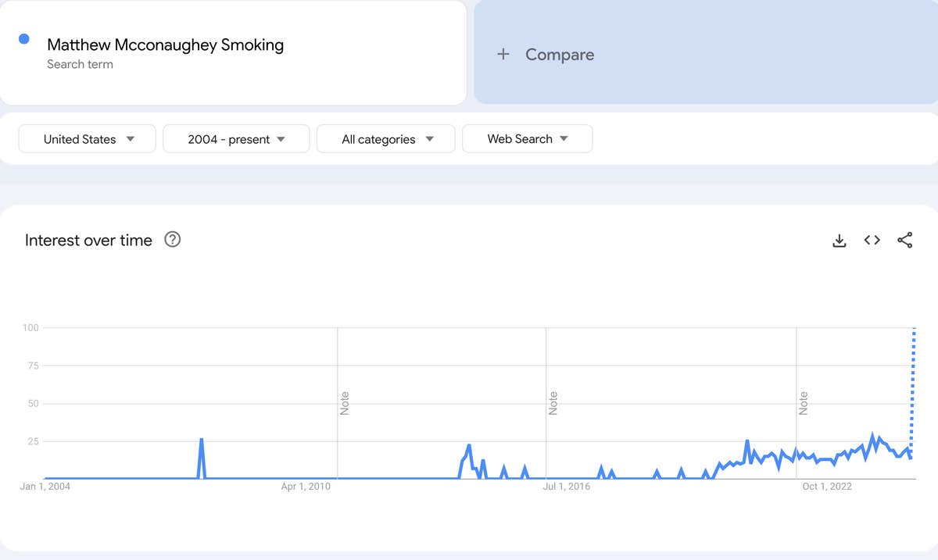Screen dimensions: 938x560
Task: Click the Note marker near Apr 2010
Action: 342,401
